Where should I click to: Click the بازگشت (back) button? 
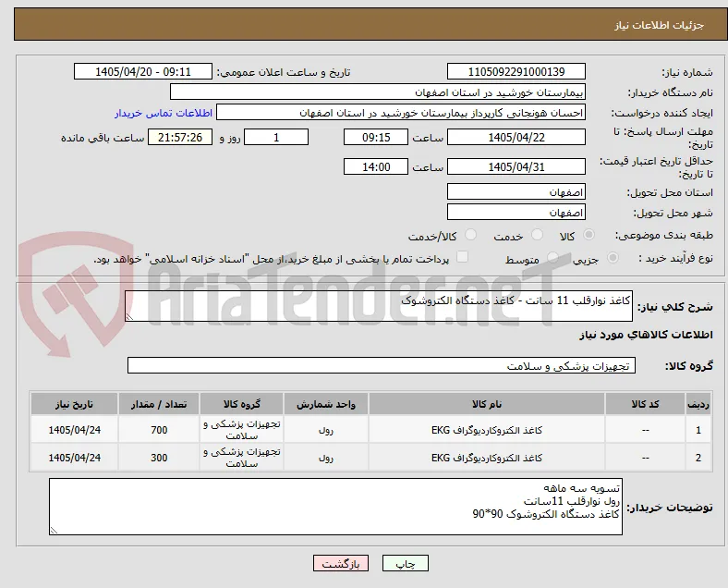(340, 563)
